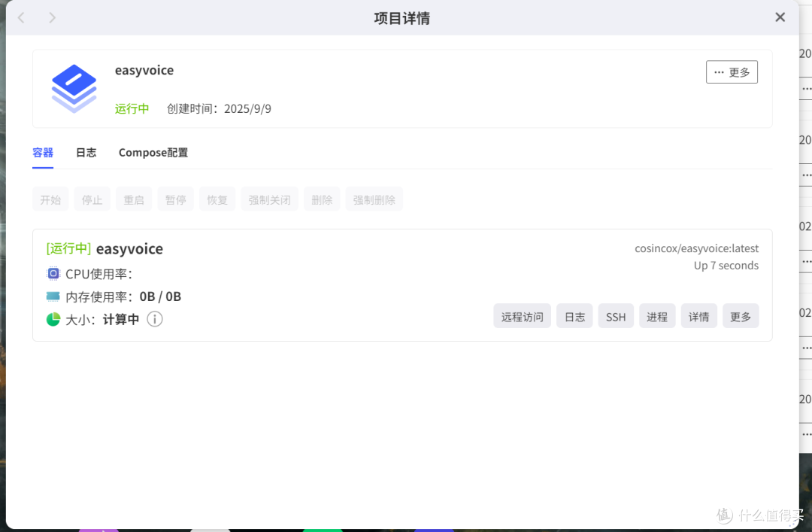The height and width of the screenshot is (532, 812).
Task: Open SSH for easyvoice container
Action: pos(616,316)
